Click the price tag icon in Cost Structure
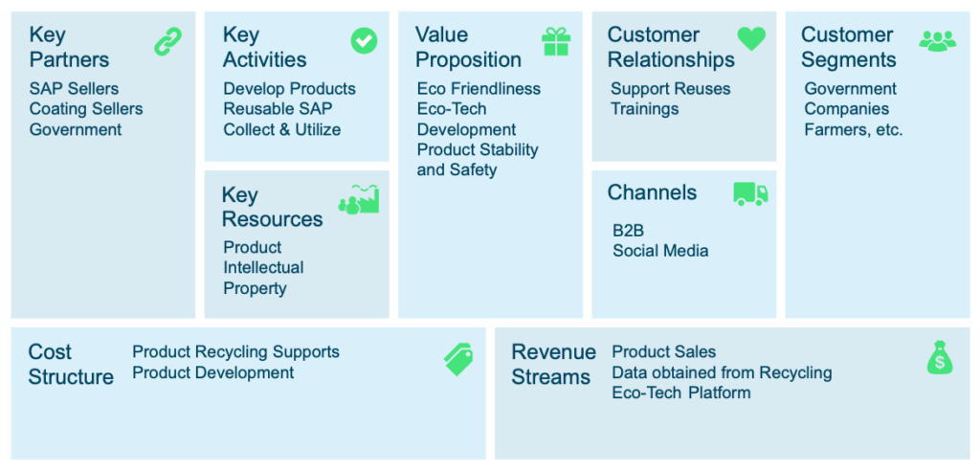The image size is (980, 471). pyautogui.click(x=458, y=360)
